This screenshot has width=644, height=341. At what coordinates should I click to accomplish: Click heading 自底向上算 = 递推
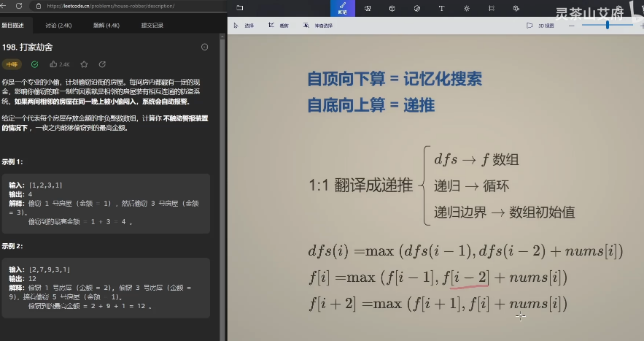371,105
